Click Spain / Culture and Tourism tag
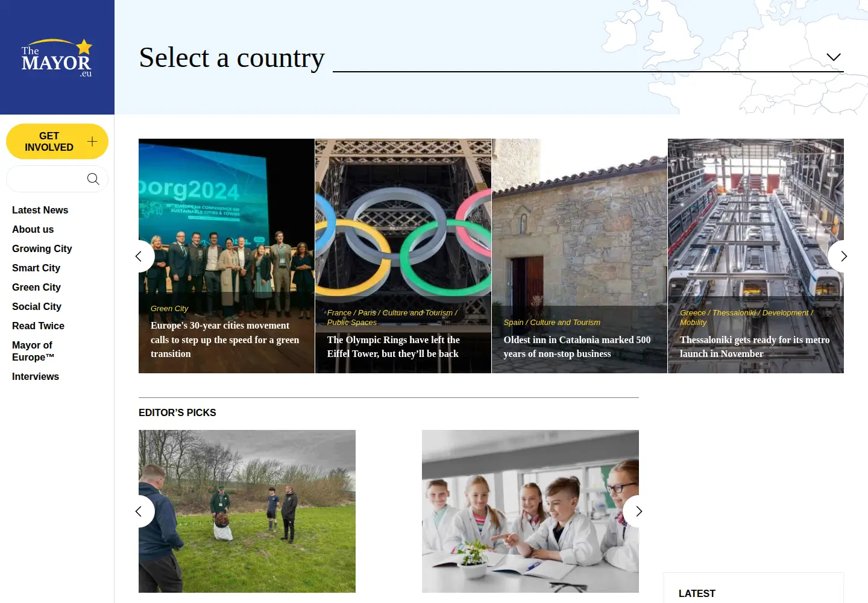 552,322
